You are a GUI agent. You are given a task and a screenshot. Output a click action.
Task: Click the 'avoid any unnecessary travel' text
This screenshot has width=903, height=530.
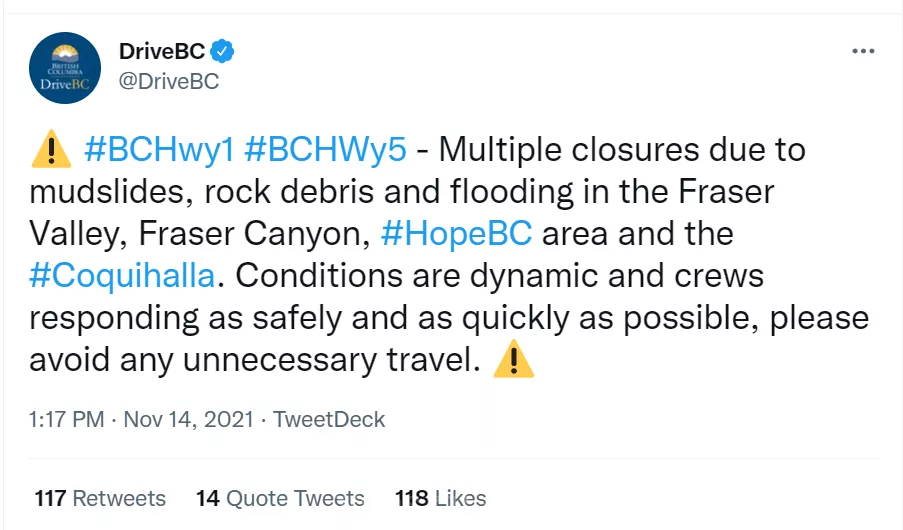click(x=248, y=360)
